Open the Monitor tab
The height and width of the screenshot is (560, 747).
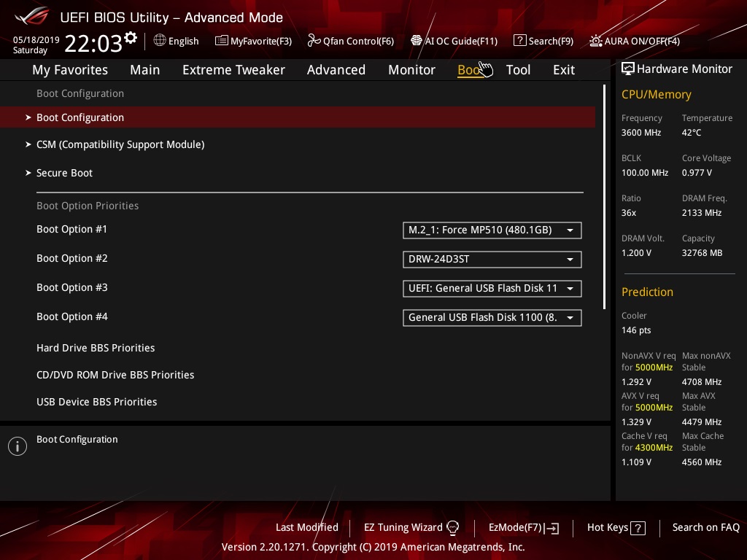click(411, 70)
